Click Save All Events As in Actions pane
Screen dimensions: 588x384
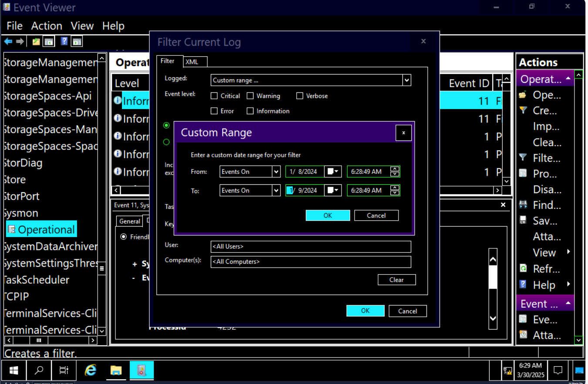click(544, 221)
